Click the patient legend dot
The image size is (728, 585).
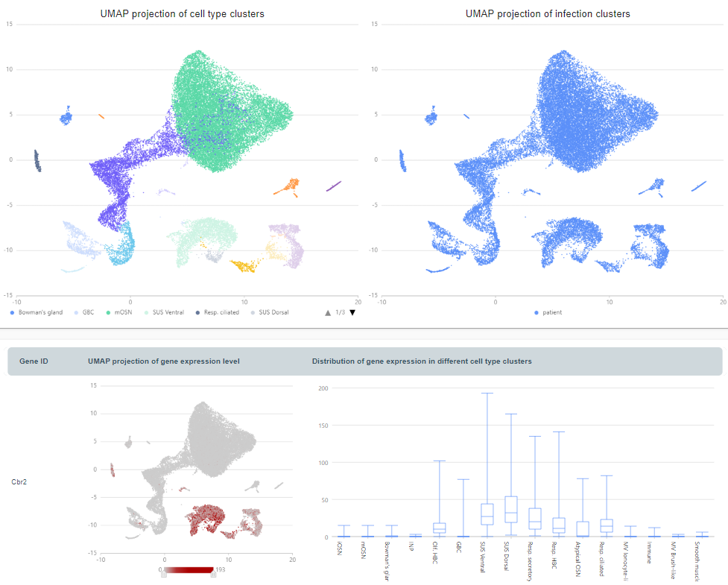(x=536, y=312)
